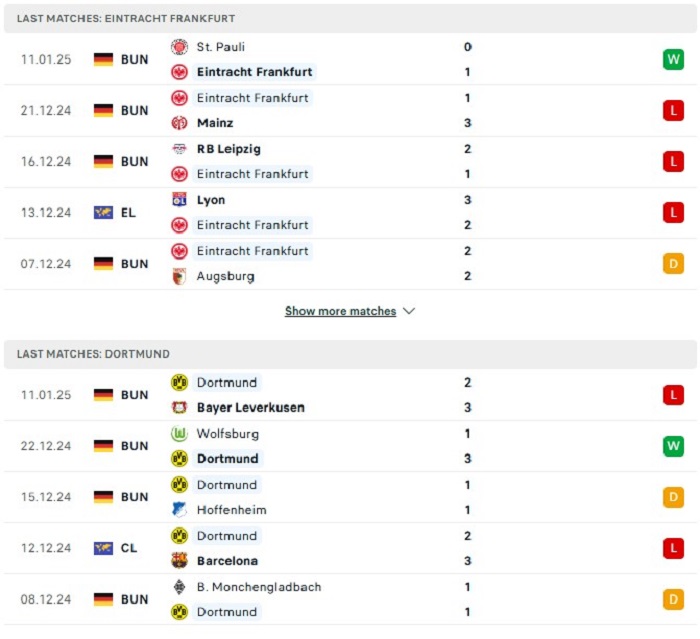Click the Mainz club logo
700x639 pixels.
(179, 123)
